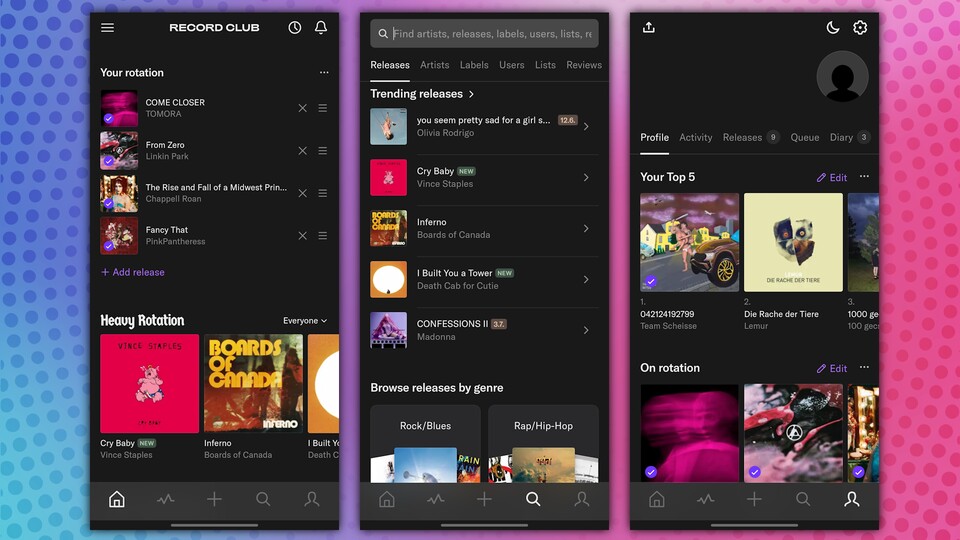Grab the reorder handle for the Chappell Roan album
960x540 pixels.
tap(323, 193)
